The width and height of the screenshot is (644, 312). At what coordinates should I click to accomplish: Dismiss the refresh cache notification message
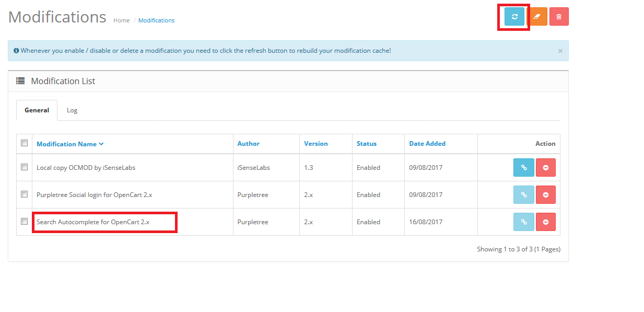(x=560, y=50)
